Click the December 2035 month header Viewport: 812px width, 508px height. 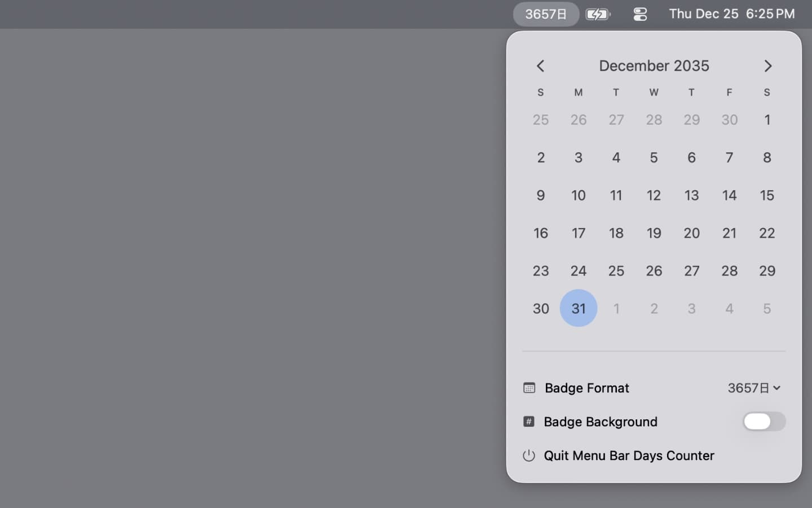tap(654, 66)
